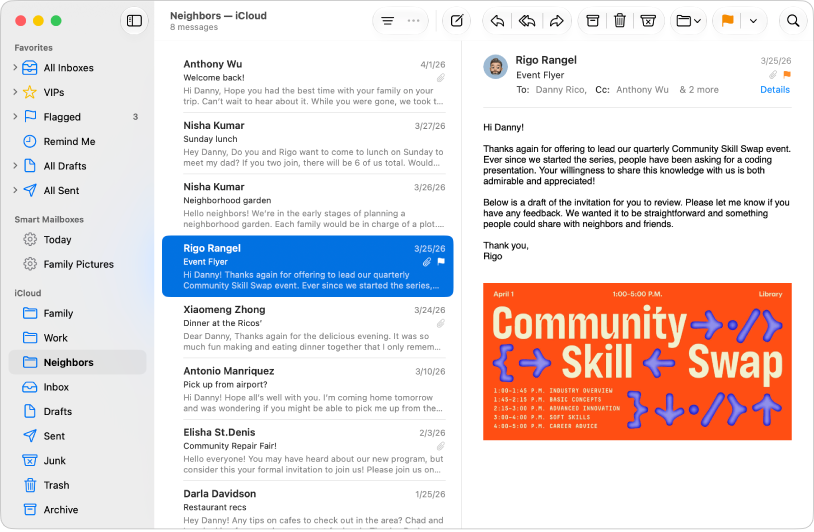Open the Community Skill Swap flyer image

point(637,361)
